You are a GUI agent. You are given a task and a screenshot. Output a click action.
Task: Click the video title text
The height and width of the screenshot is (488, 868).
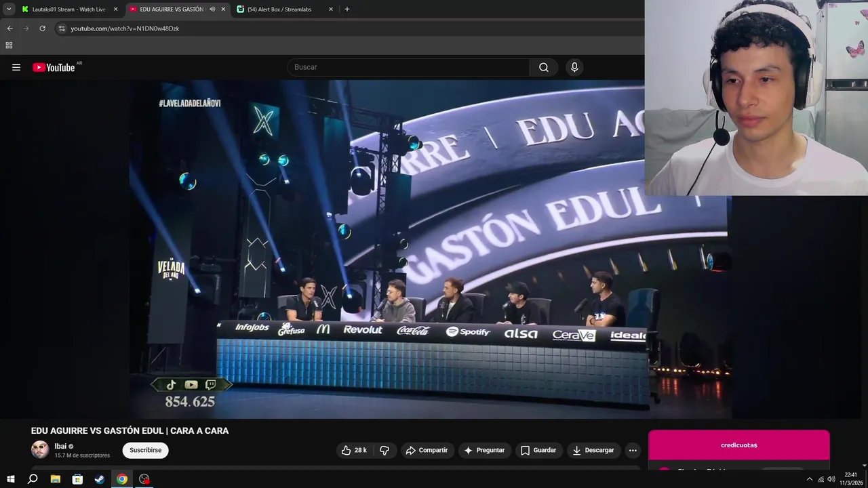coord(130,430)
